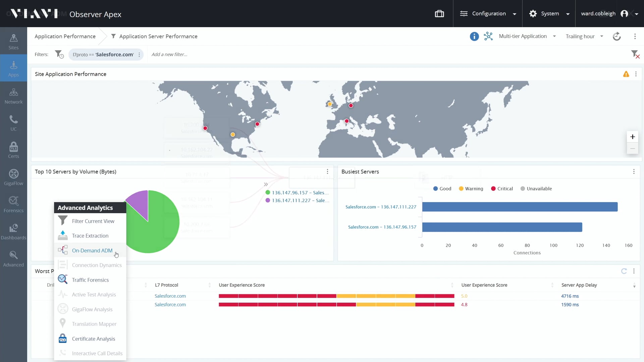Go to Forensics in the sidebar
This screenshot has width=644, height=362.
point(13,204)
